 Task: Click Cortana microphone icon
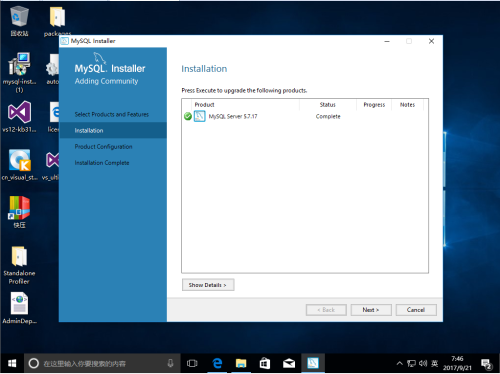(x=170, y=363)
